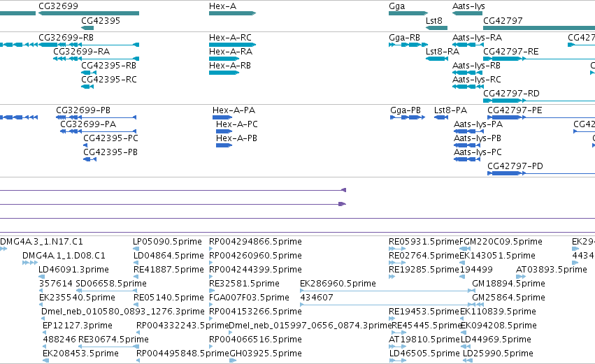595x364 pixels.
Task: Click the Hex-A-RC transcript label
Action: tap(230, 38)
